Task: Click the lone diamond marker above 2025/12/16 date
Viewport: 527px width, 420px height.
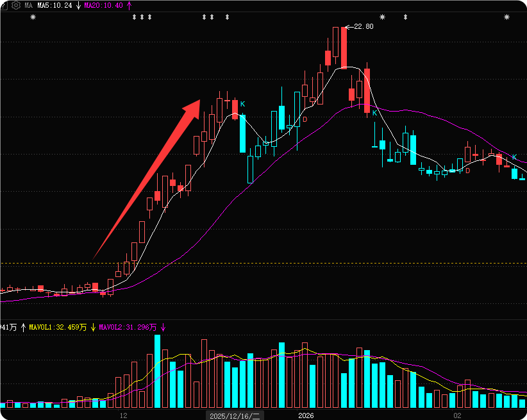Action: [x=227, y=17]
